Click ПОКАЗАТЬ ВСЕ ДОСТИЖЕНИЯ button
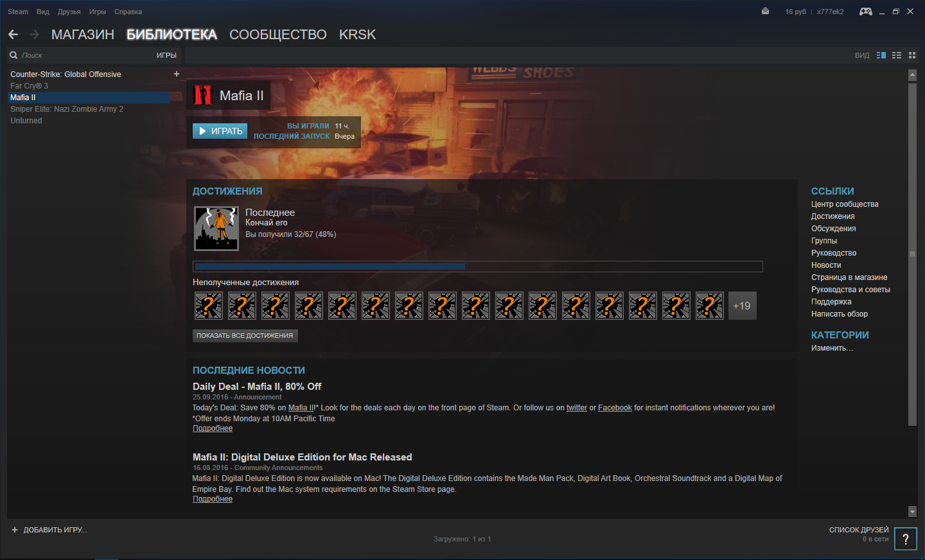This screenshot has height=560, width=925. 245,335
